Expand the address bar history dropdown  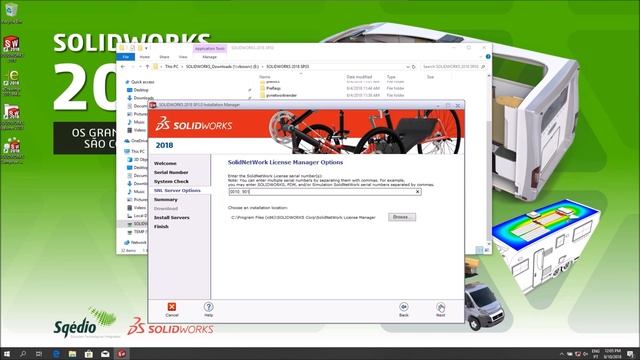point(408,67)
